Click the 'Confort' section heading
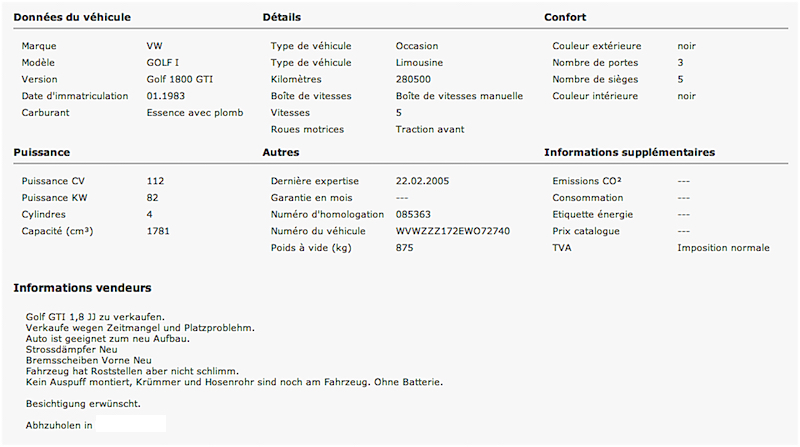The width and height of the screenshot is (800, 447). pyautogui.click(x=565, y=17)
